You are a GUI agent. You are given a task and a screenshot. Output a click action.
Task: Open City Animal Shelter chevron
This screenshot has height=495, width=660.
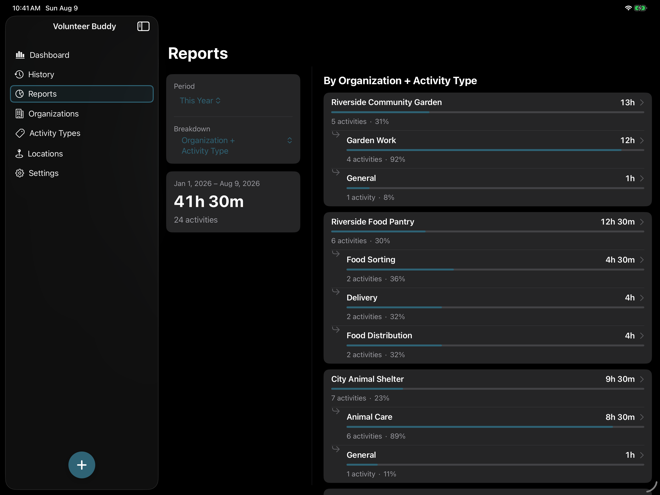(x=642, y=379)
